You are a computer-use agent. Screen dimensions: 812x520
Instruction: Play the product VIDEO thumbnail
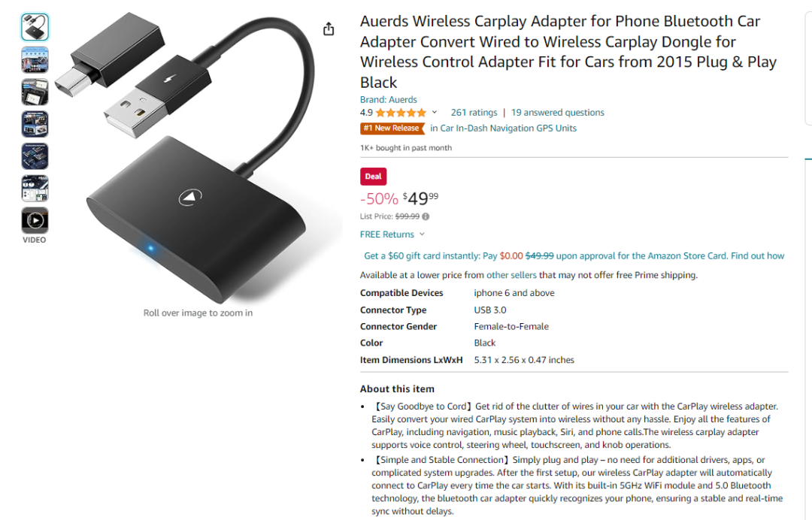(35, 220)
